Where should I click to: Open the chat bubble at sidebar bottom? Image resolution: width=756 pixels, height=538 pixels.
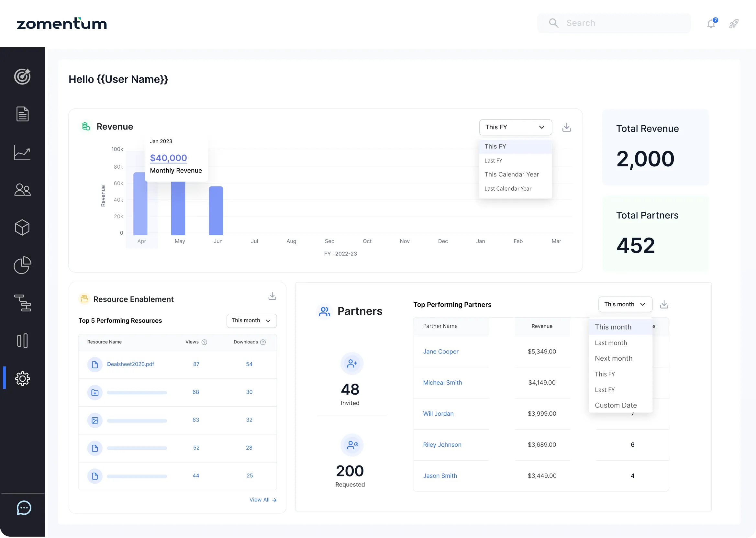click(23, 508)
